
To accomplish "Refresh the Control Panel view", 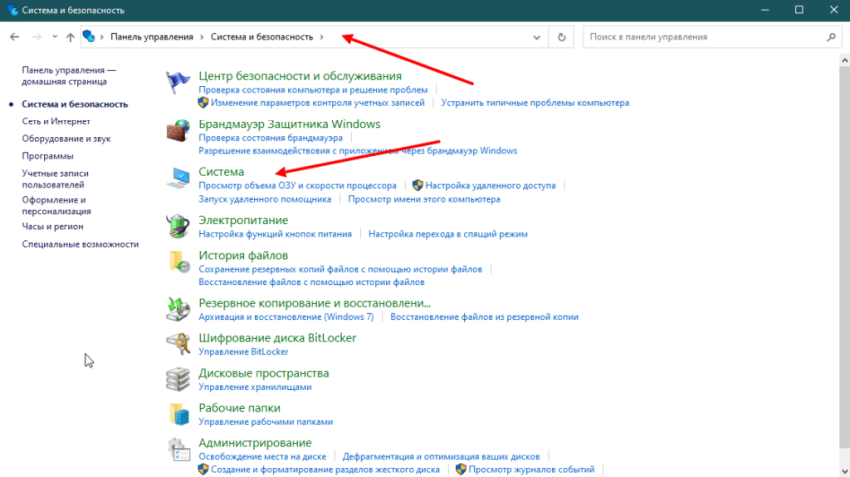I will [561, 37].
